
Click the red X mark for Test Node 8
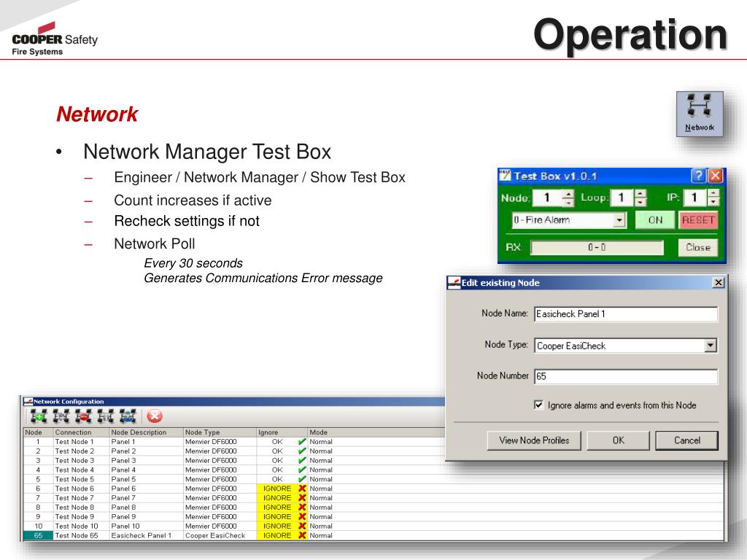(302, 507)
